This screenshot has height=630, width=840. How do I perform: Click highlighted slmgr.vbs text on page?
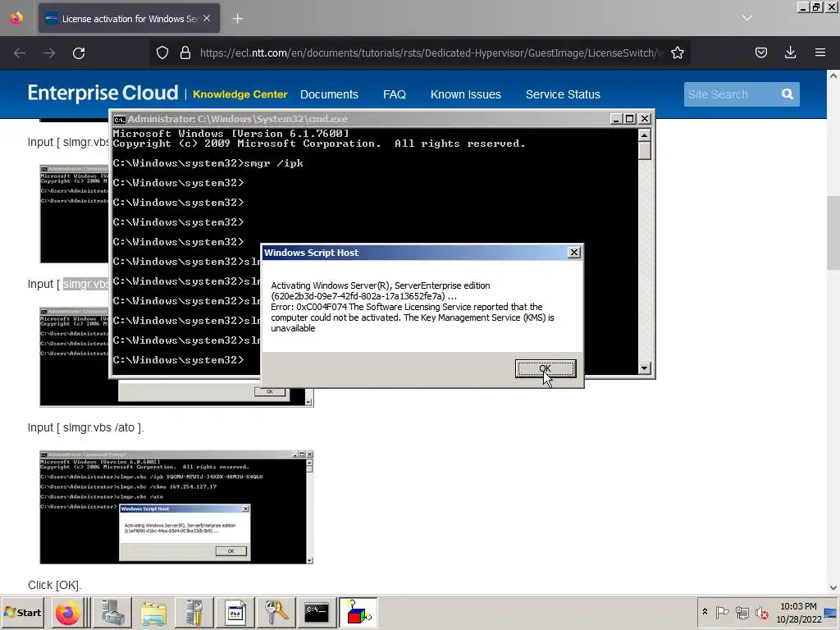(x=85, y=284)
